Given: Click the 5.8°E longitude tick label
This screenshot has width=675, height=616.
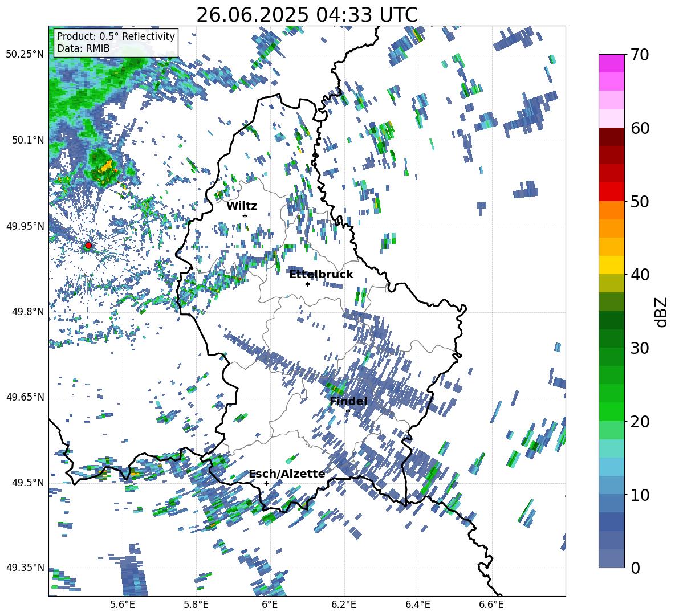Looking at the screenshot, I should point(196,605).
